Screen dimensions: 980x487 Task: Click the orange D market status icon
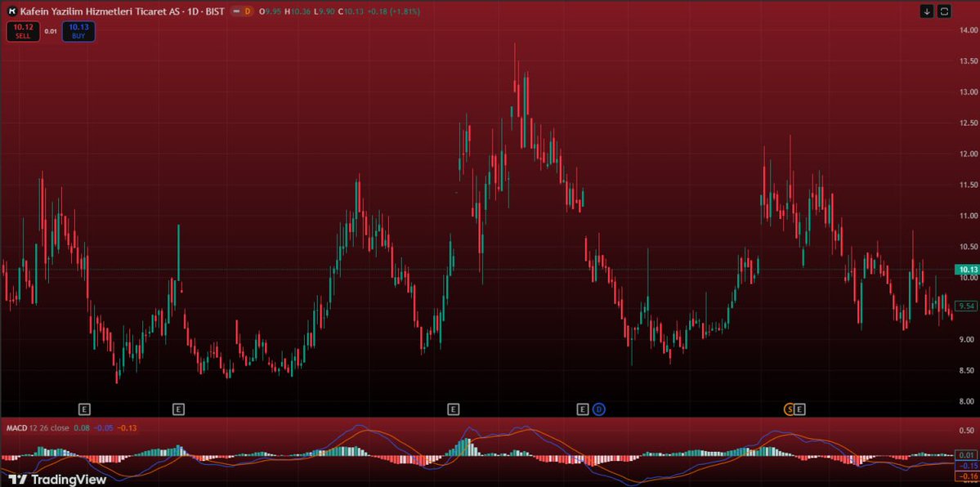pyautogui.click(x=248, y=11)
